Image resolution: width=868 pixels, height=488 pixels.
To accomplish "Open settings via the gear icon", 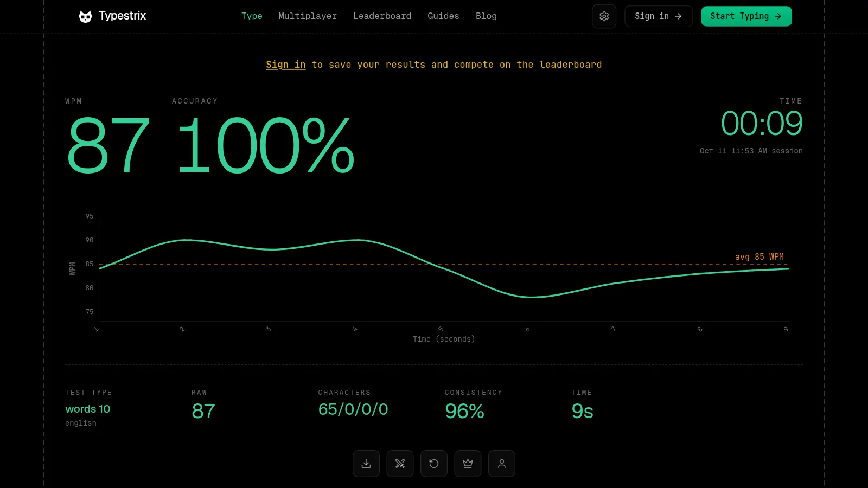I will (604, 16).
